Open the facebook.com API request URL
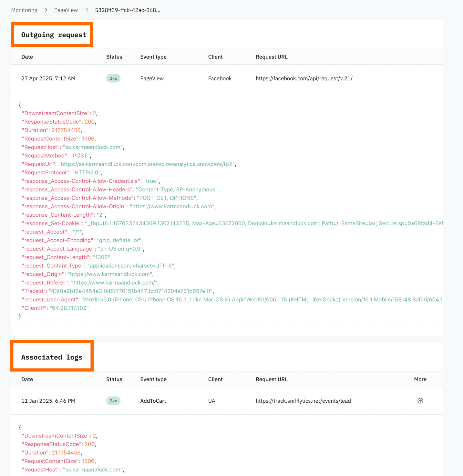Viewport: 463px width, 476px height. click(x=304, y=78)
